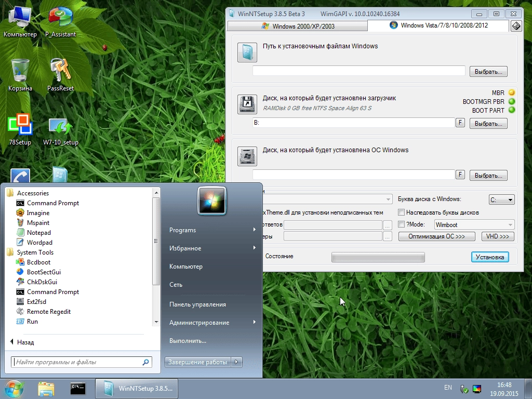The height and width of the screenshot is (399, 532).
Task: Open Сеть in the start menu
Action: point(176,285)
